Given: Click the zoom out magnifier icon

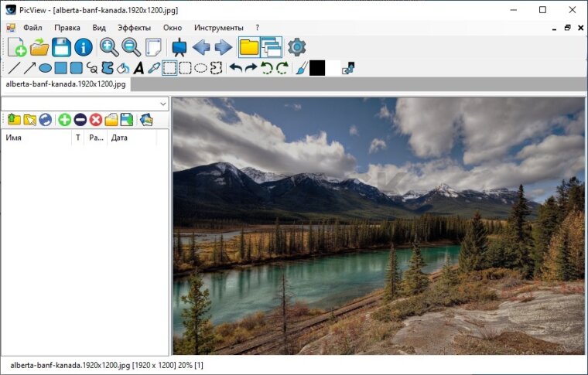Looking at the screenshot, I should [x=131, y=47].
